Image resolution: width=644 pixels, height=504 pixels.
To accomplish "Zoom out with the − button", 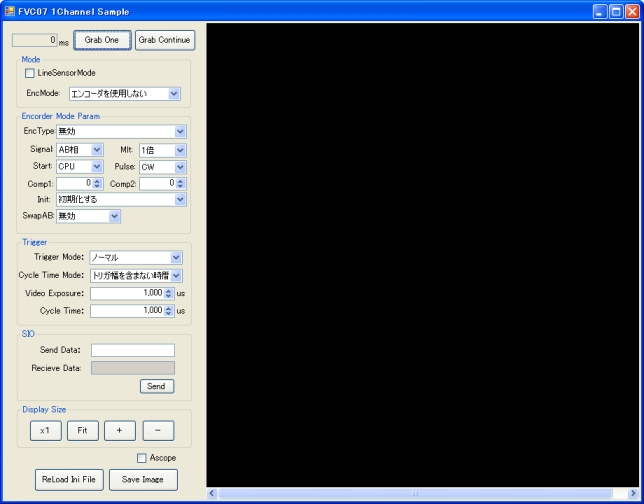I will point(159,430).
